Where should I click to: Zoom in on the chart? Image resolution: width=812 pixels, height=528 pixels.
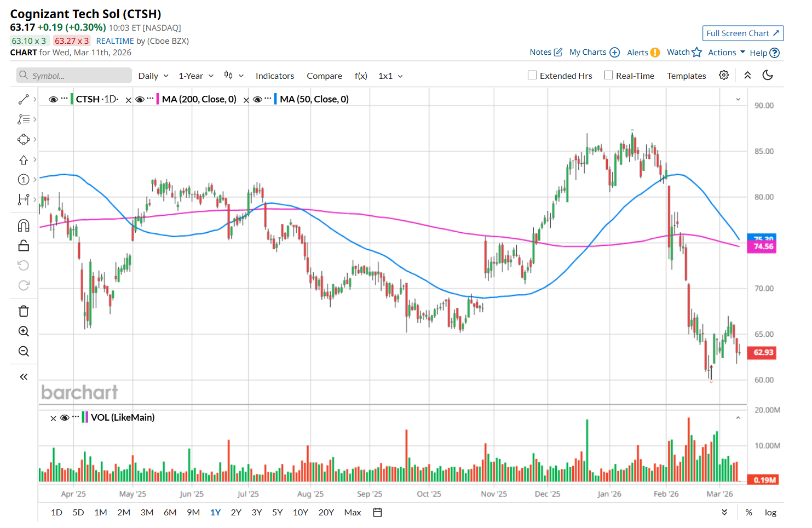(24, 331)
